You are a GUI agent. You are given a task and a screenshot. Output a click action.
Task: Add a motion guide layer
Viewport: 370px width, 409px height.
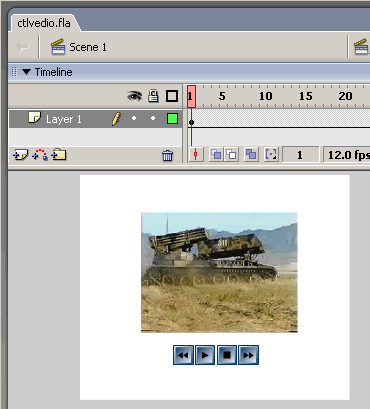40,155
